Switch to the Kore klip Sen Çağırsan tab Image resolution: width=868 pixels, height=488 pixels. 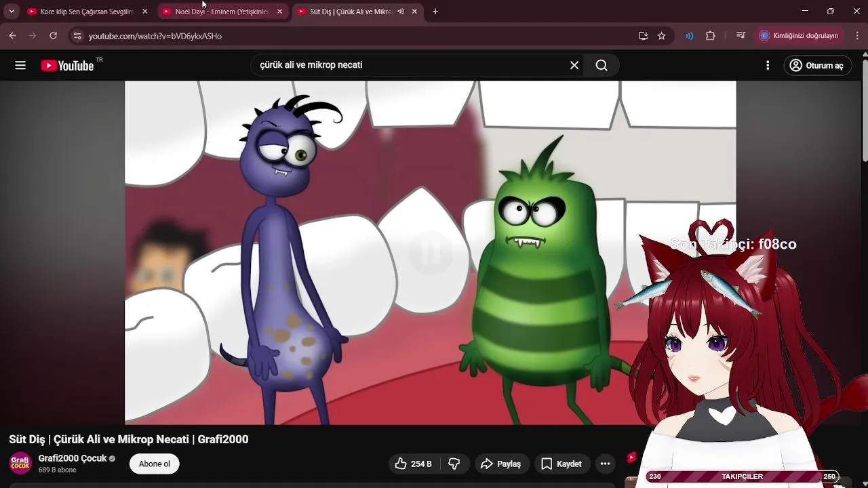[87, 12]
